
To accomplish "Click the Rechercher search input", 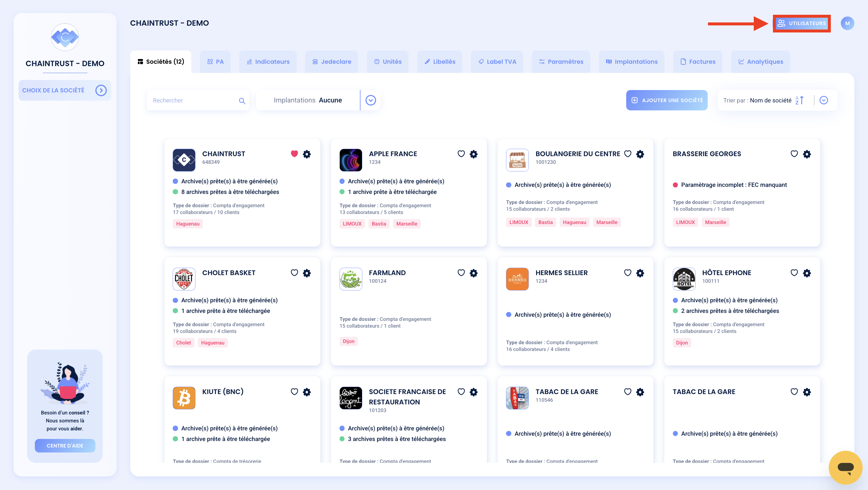I will 198,100.
